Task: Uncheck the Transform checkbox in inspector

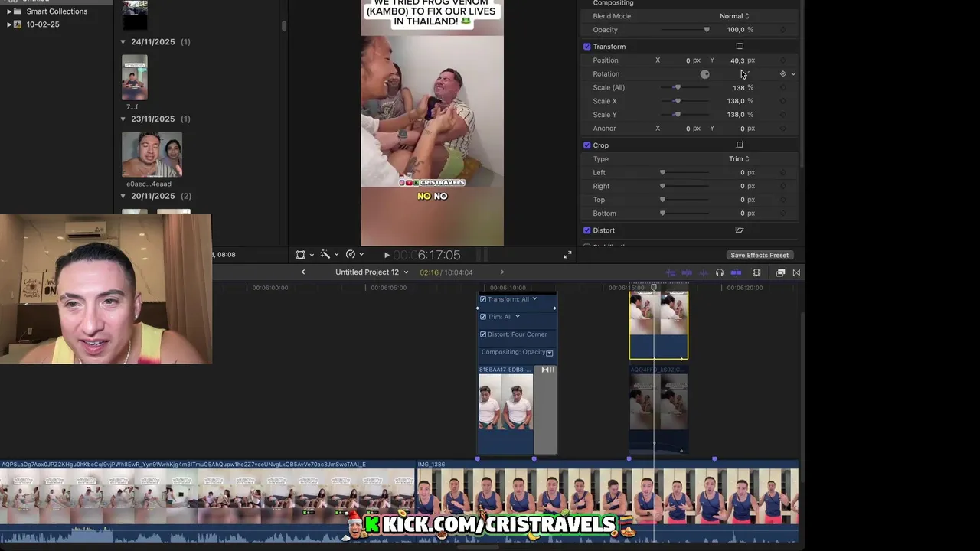Action: pos(587,47)
